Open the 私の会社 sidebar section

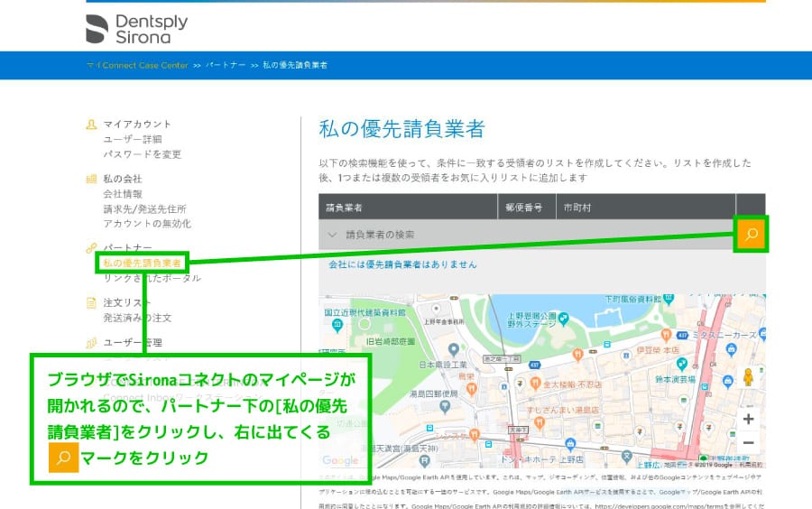pos(122,180)
